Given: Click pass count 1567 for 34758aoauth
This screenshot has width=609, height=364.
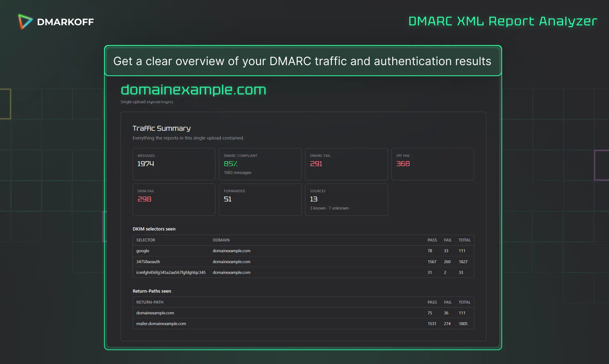Looking at the screenshot, I should (x=432, y=262).
